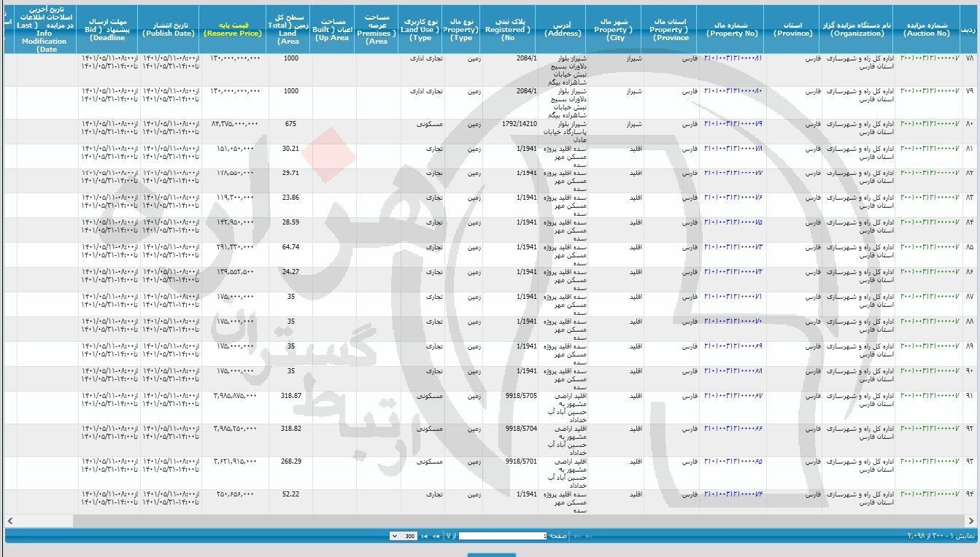This screenshot has width=980, height=557.
Task: Click the greyed previous page arrow
Action: [x=577, y=536]
